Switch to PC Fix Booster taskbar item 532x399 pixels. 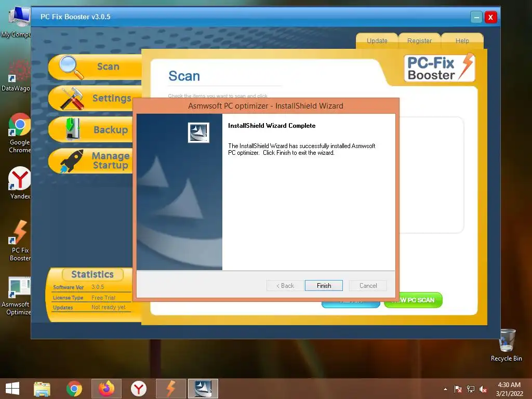tap(170, 389)
